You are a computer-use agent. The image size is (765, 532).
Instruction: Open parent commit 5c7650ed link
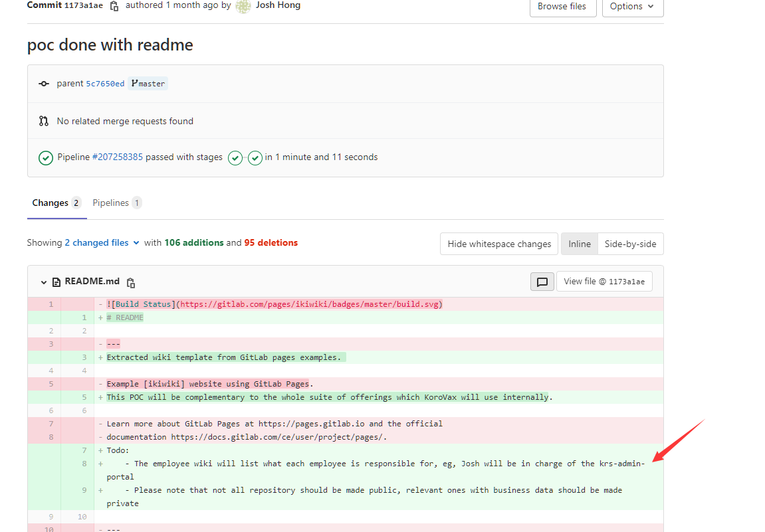point(105,84)
